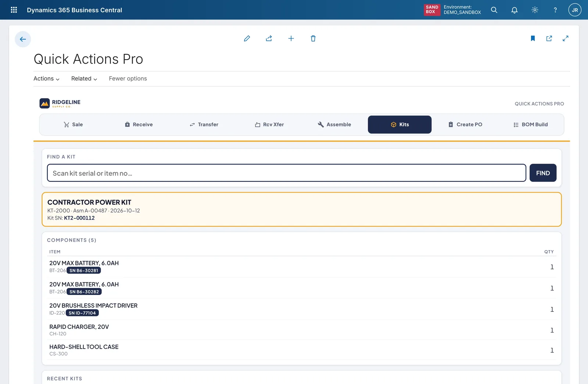Expand the Actions dropdown menu
This screenshot has height=384, width=588.
point(46,79)
